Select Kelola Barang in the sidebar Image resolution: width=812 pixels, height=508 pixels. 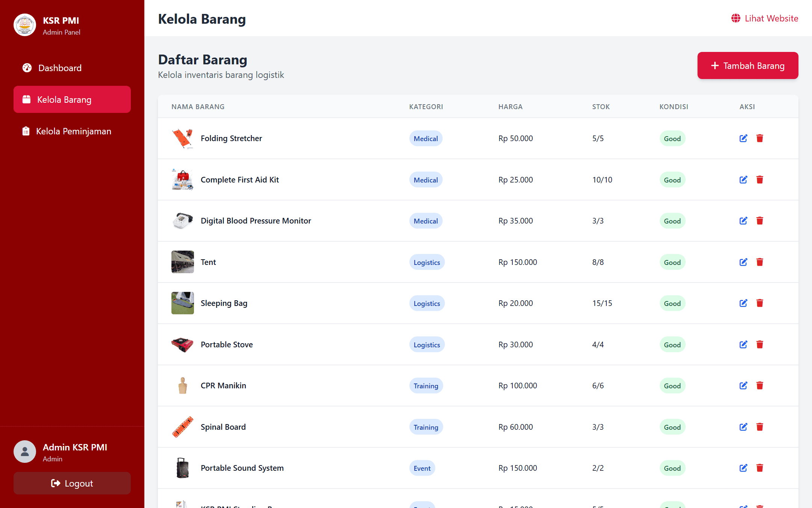[x=72, y=99]
